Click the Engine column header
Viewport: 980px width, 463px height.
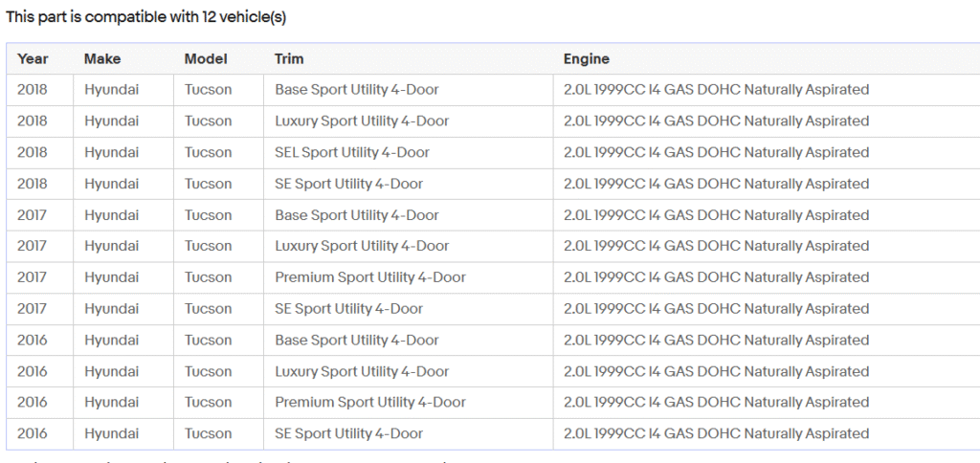586,59
